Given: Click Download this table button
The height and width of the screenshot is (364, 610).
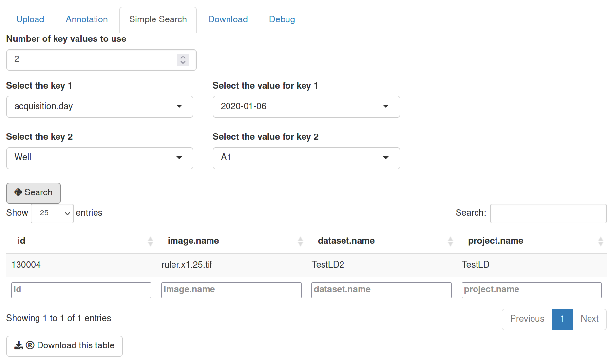Looking at the screenshot, I should pyautogui.click(x=64, y=345).
